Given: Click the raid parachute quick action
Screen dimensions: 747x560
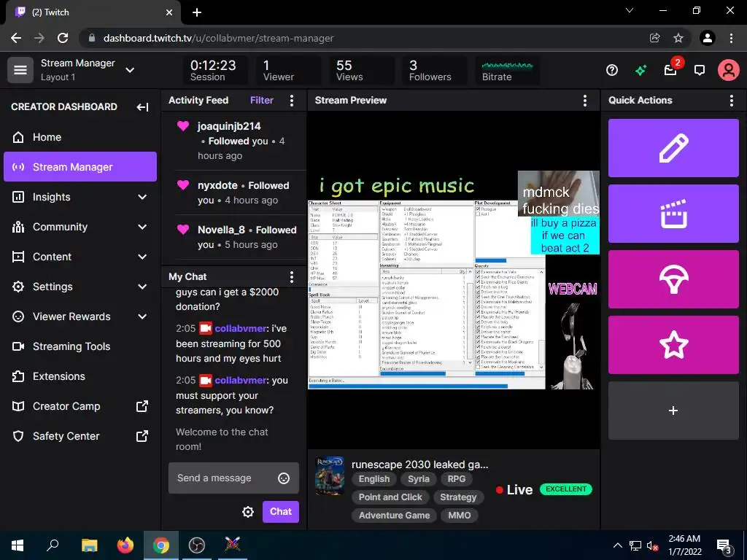Looking at the screenshot, I should [x=673, y=279].
